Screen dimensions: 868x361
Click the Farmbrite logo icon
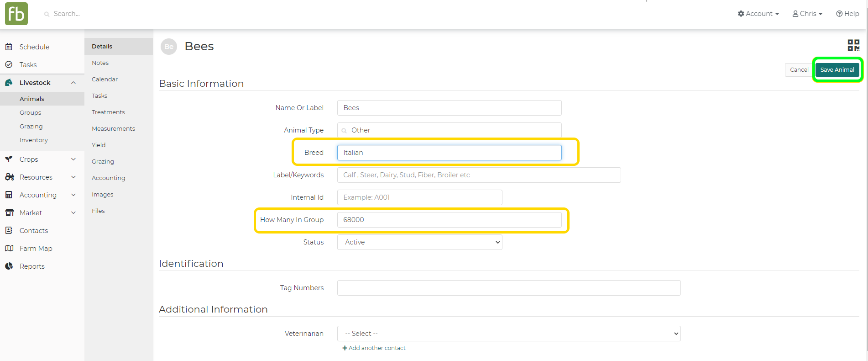(16, 14)
